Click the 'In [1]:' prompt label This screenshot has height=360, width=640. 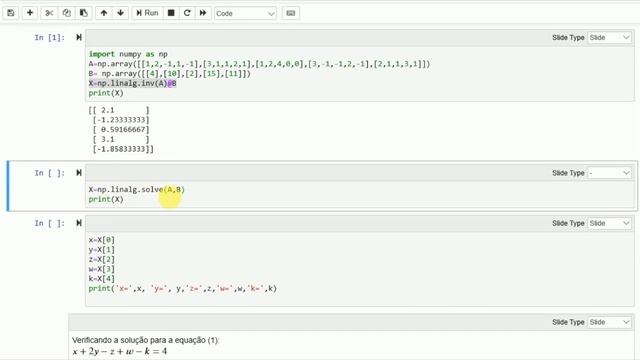[49, 38]
